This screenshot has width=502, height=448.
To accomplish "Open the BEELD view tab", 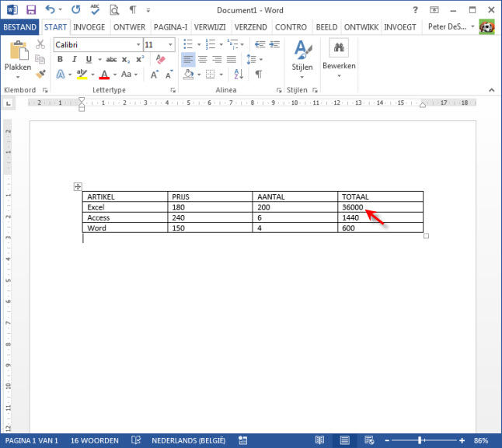I will coord(326,27).
